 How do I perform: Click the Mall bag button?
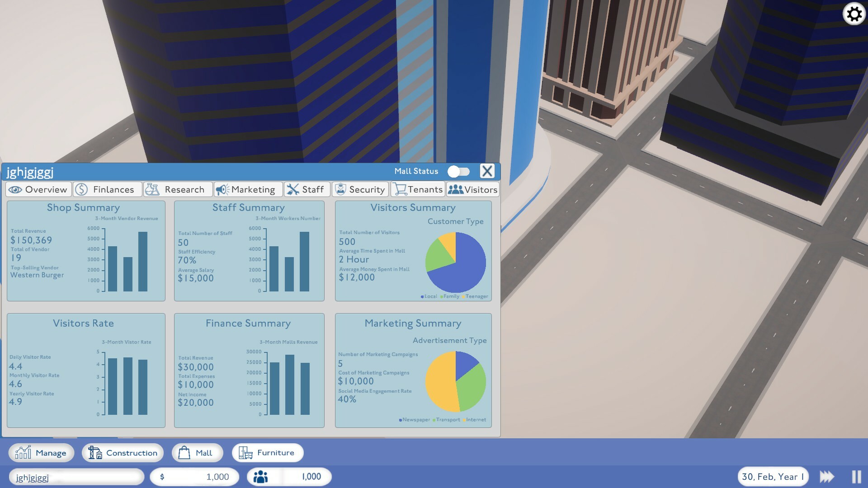[x=197, y=452]
